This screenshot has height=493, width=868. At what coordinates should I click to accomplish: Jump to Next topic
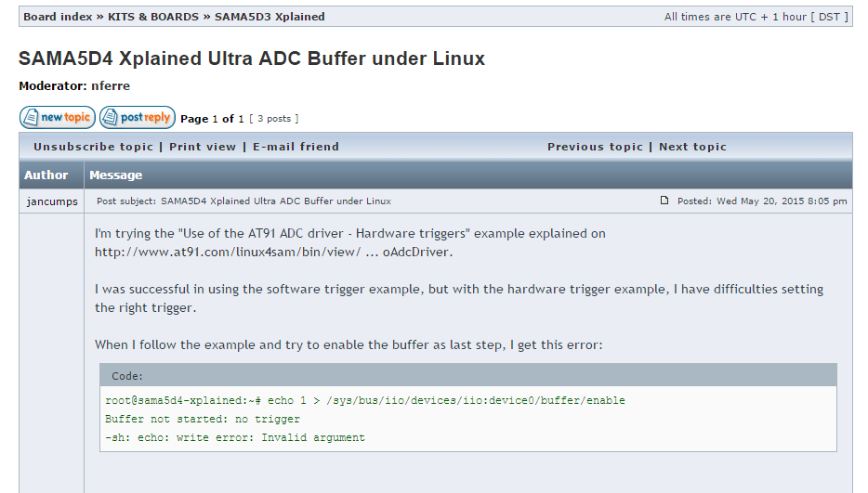point(692,147)
